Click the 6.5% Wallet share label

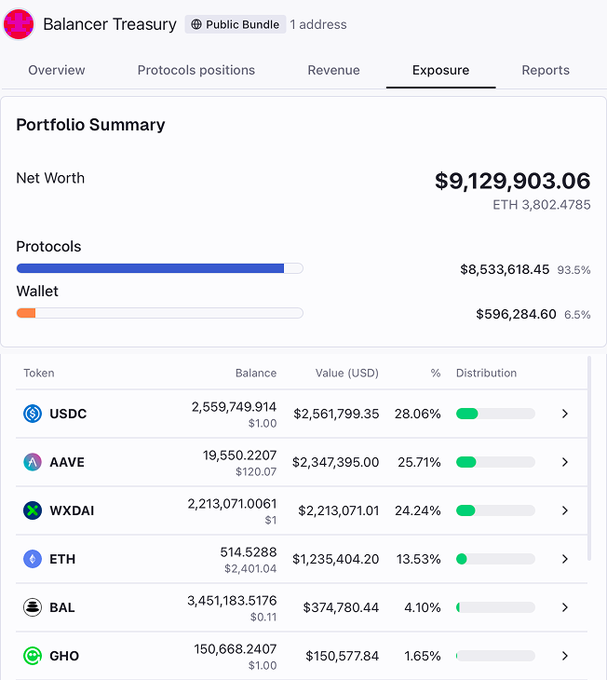(x=577, y=314)
